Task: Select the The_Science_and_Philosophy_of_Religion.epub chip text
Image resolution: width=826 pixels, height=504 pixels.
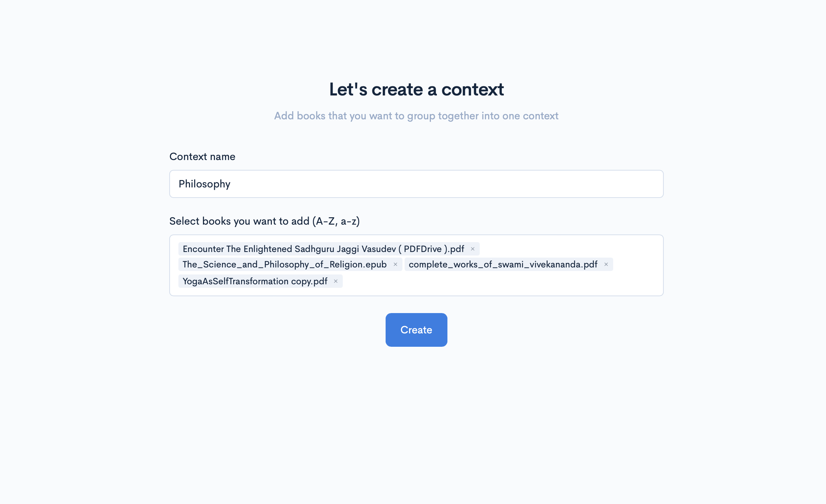Action: pos(284,264)
